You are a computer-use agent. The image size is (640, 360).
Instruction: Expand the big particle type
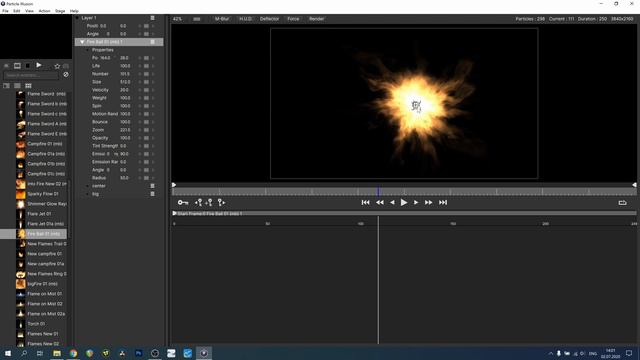click(x=87, y=194)
